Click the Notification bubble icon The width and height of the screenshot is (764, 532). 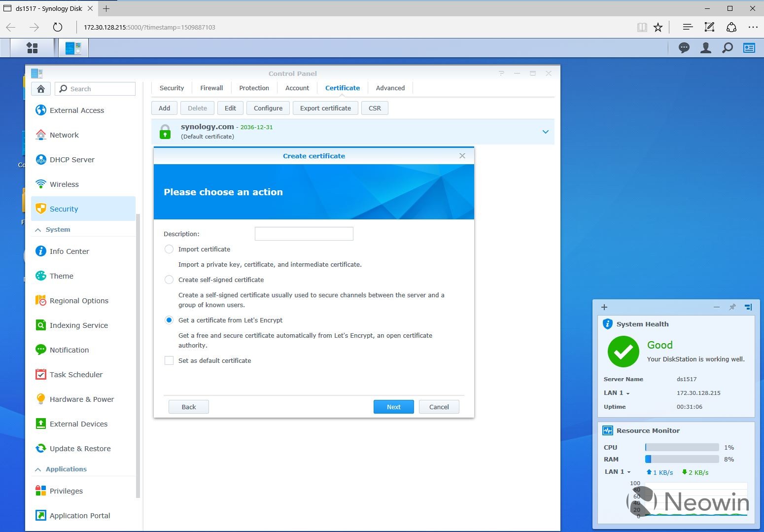tap(41, 350)
